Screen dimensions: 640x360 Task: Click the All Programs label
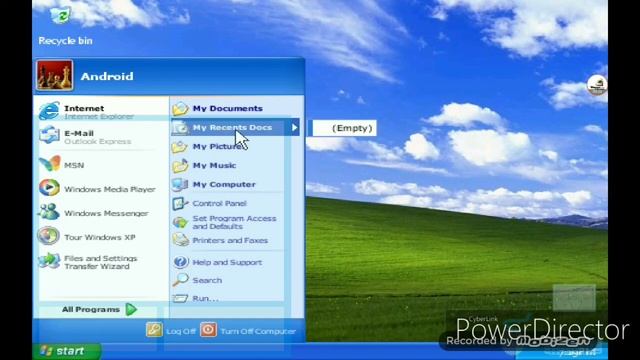91,309
